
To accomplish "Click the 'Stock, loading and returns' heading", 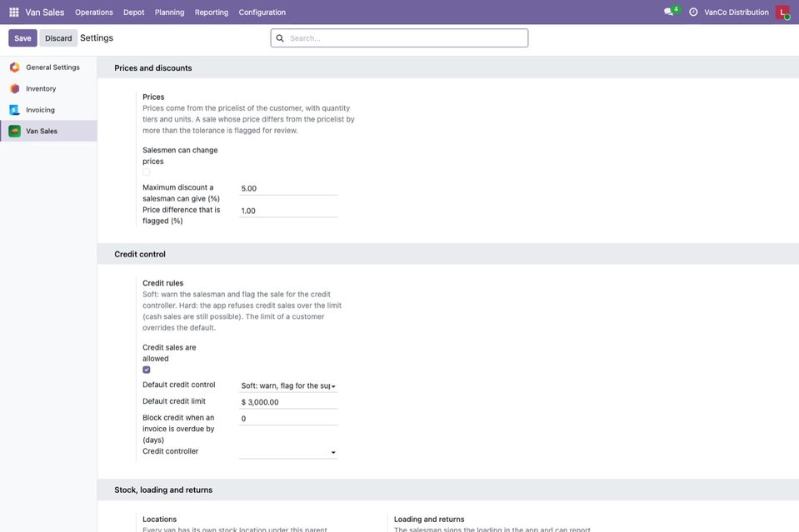I will click(163, 490).
